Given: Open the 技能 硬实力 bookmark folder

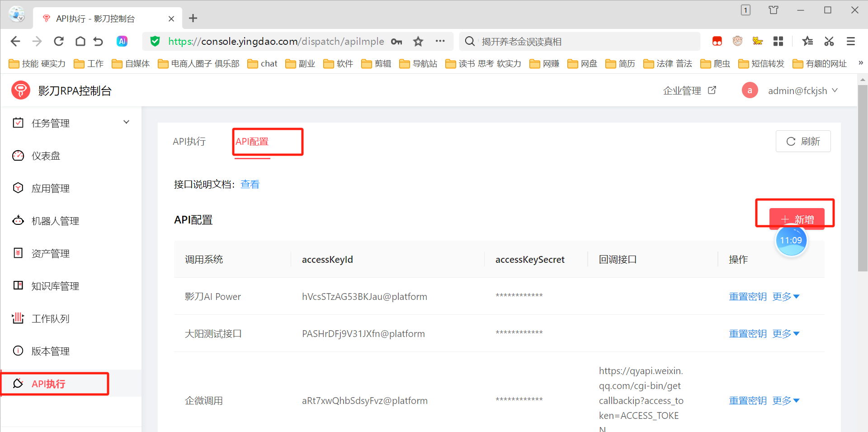Looking at the screenshot, I should coord(37,64).
